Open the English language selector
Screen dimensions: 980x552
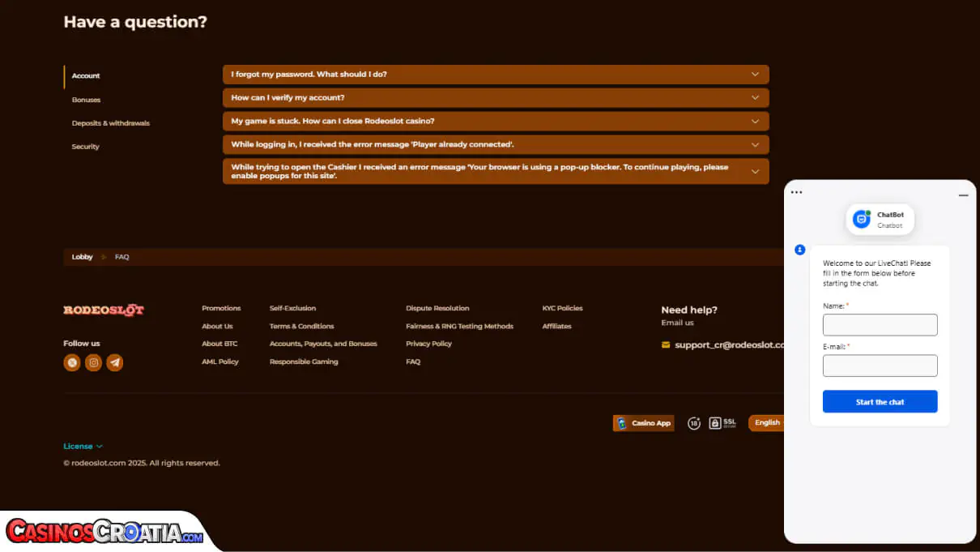pyautogui.click(x=766, y=423)
